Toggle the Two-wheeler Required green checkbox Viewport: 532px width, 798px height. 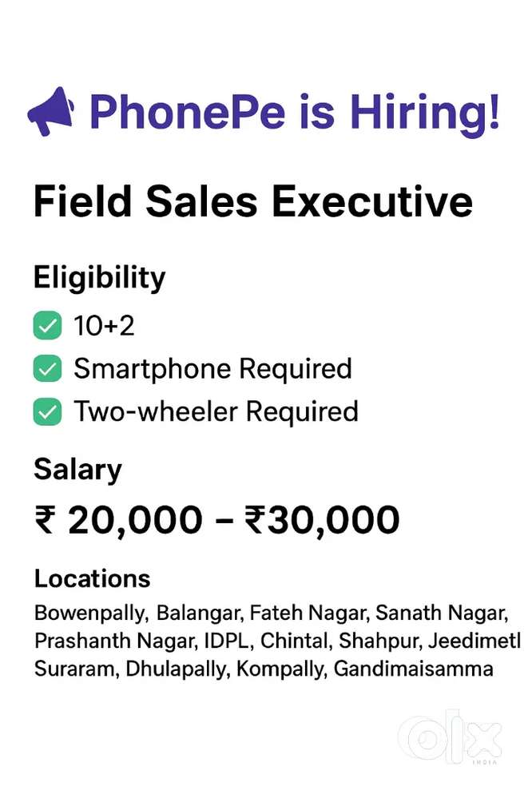(47, 412)
